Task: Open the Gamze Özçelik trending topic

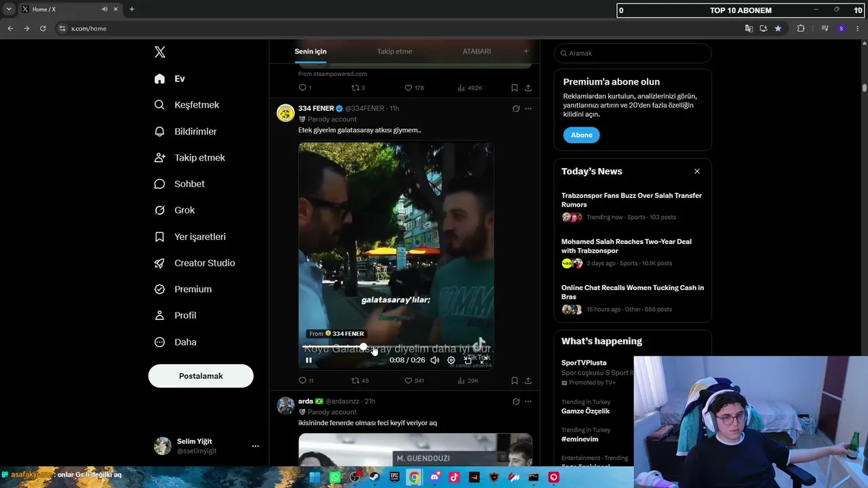Action: [x=585, y=411]
